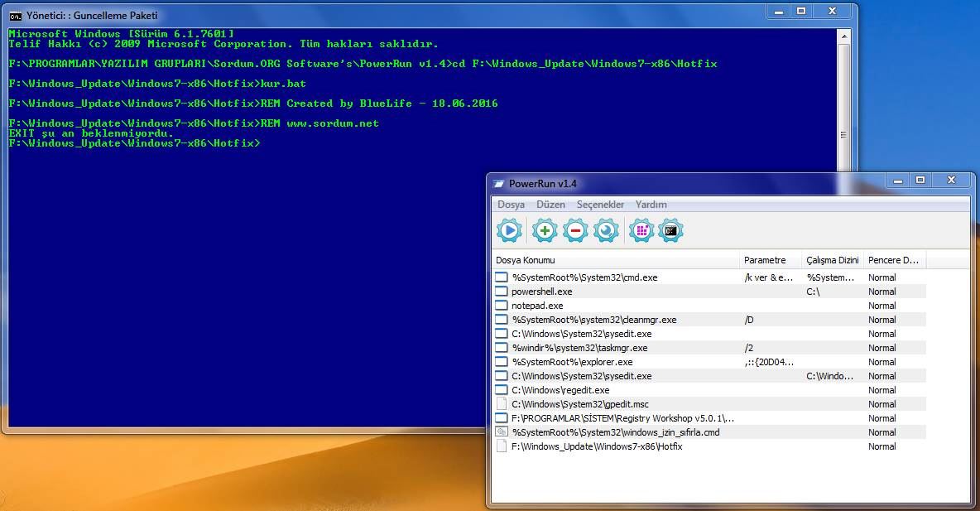980x511 pixels.
Task: Click the PowerRun title bar app icon
Action: click(x=498, y=184)
